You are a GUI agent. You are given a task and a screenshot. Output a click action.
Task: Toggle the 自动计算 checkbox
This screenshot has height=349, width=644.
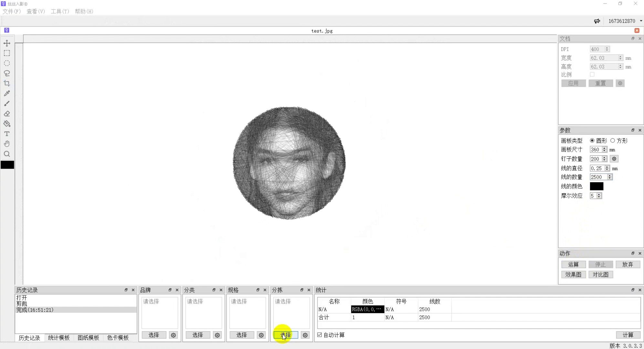click(x=320, y=335)
